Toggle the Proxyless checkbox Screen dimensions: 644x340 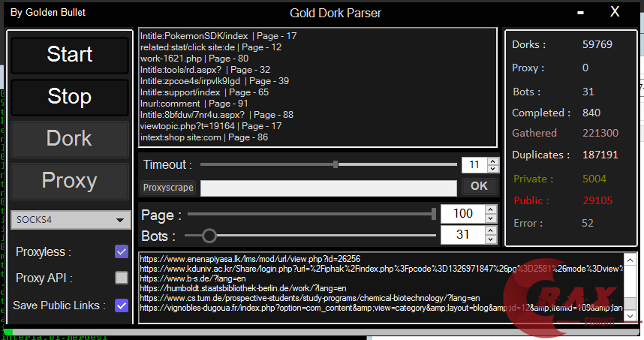121,251
